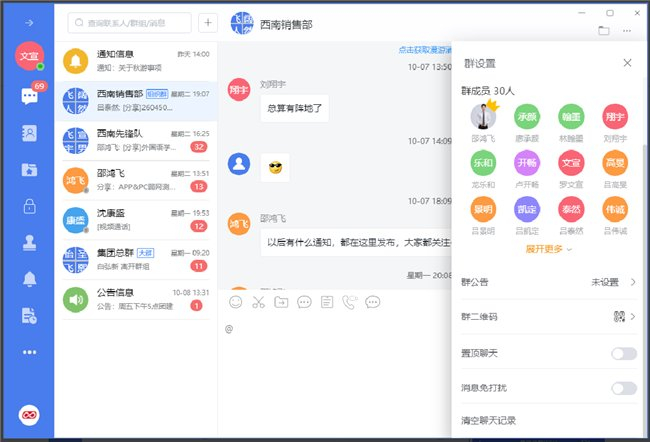Click the 点击获取漫游消息 link
The image size is (650, 442).
point(425,50)
